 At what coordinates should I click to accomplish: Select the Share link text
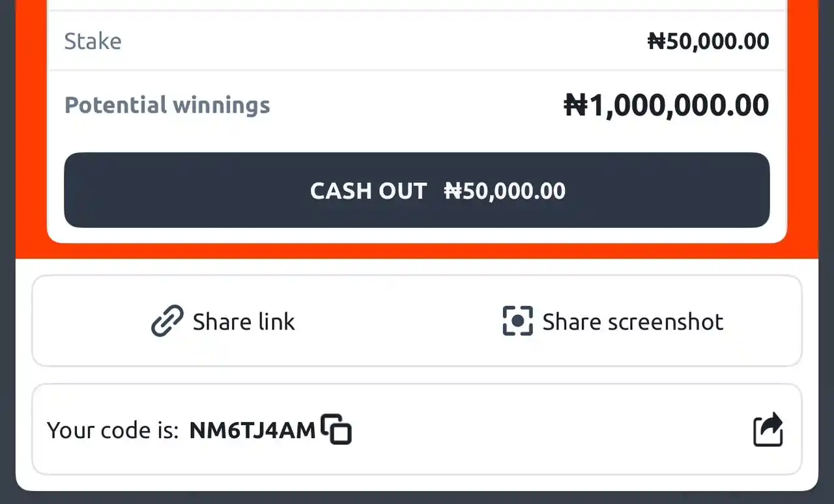244,322
